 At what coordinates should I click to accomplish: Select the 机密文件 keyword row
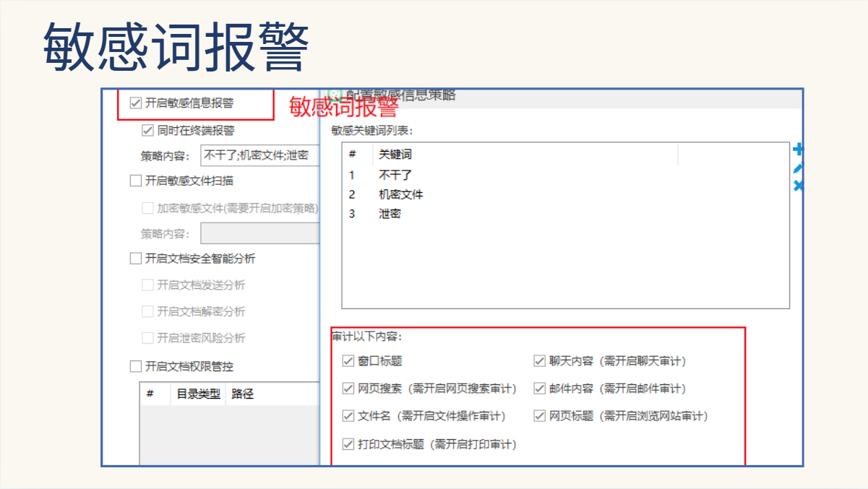pos(400,194)
